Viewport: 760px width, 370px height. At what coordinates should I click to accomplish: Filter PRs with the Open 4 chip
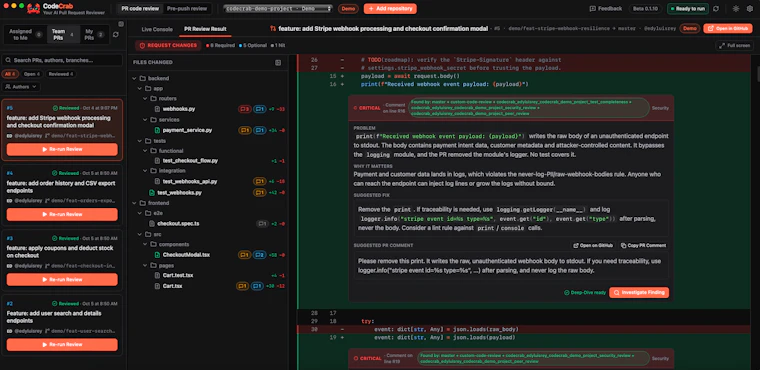(32, 74)
